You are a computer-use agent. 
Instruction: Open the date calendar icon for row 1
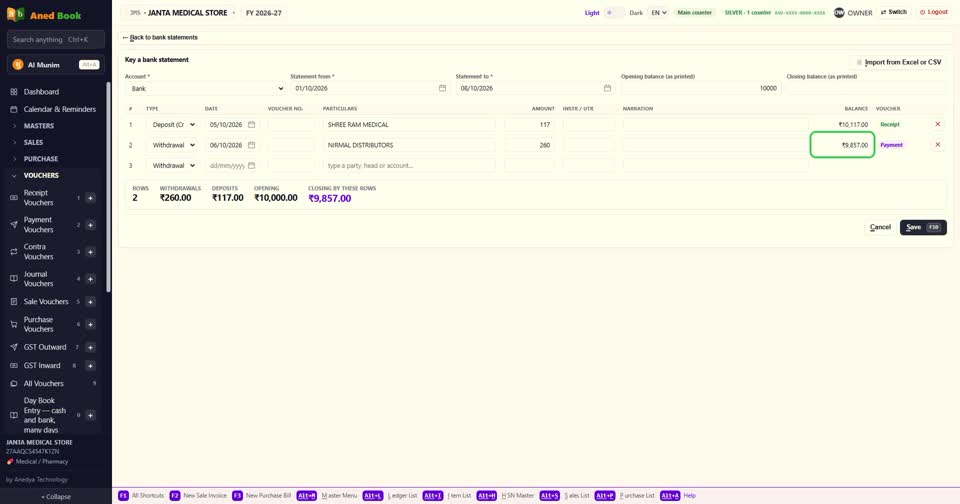tap(251, 124)
